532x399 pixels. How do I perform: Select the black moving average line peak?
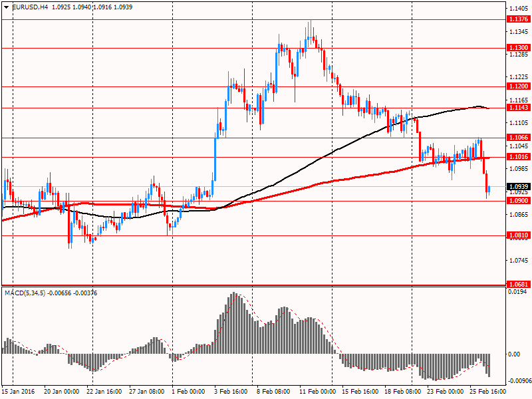pyautogui.click(x=476, y=106)
